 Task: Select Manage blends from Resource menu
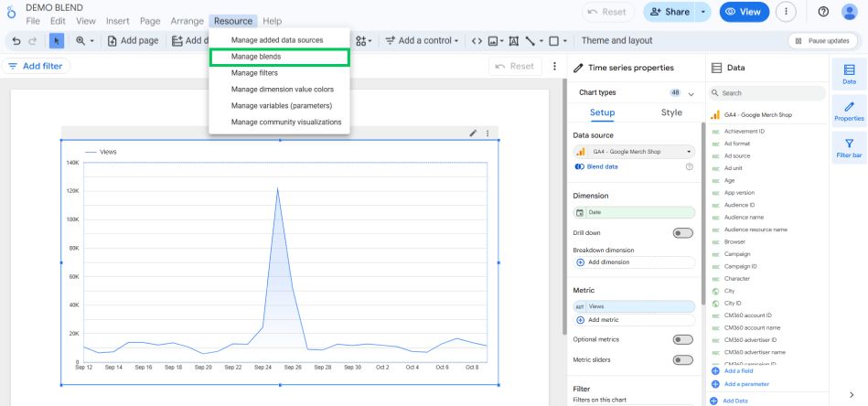279,57
